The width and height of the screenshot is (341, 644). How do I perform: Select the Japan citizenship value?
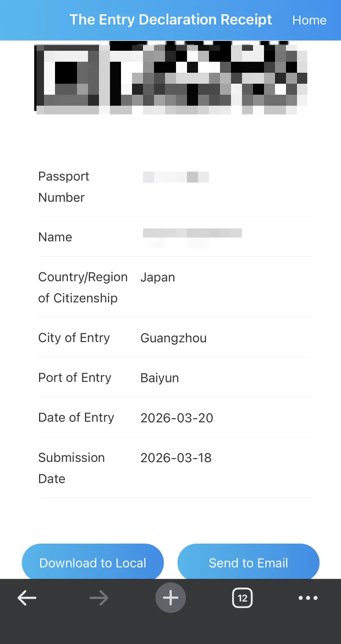coord(158,277)
